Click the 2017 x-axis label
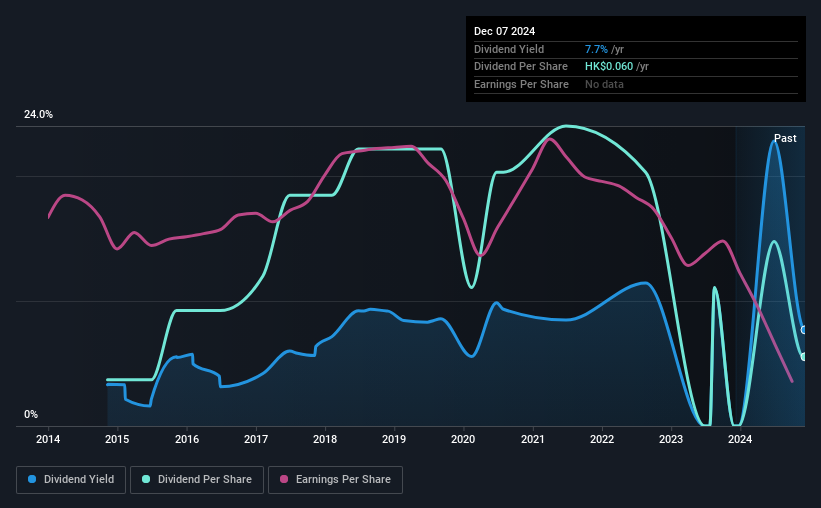This screenshot has height=508, width=821. [256, 439]
